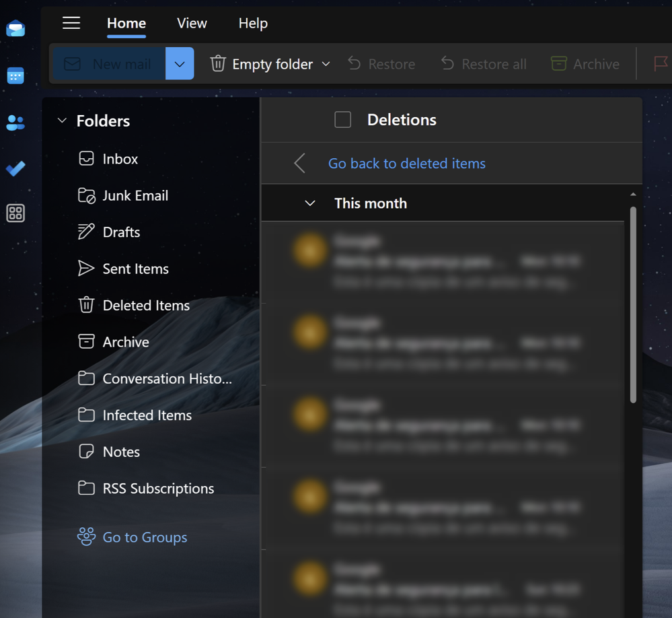Screen dimensions: 672x618
Task: Tick the select-all checkbox beside Deletions
Action: 343,120
